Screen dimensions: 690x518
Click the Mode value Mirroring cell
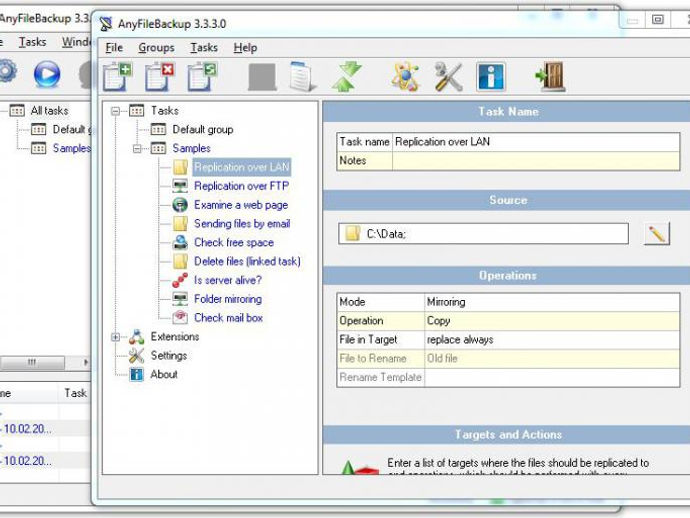pyautogui.click(x=552, y=302)
